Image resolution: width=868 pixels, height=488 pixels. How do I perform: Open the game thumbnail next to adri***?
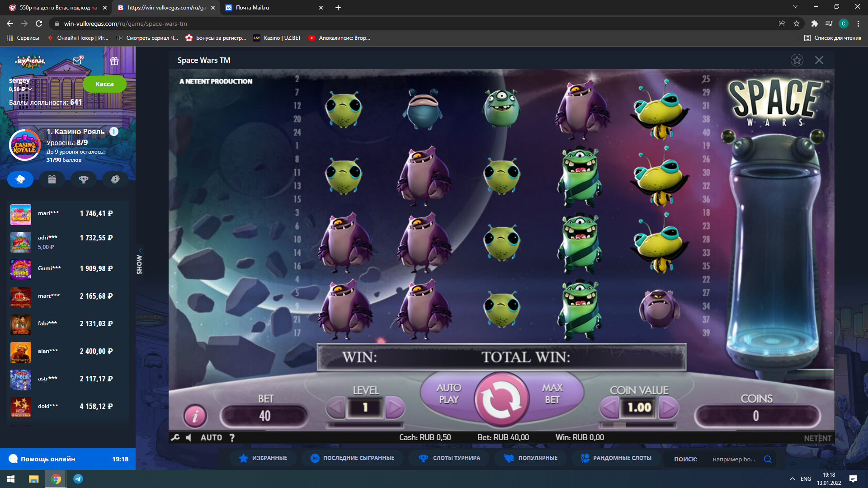21,242
